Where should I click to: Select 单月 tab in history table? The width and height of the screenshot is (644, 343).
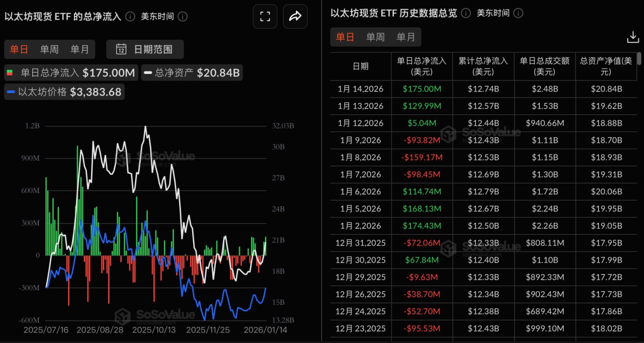pos(406,37)
